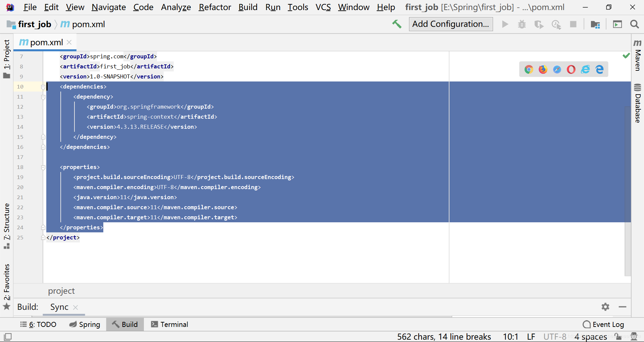Toggle the Build tool window button
Image resolution: width=644 pixels, height=342 pixels.
125,324
